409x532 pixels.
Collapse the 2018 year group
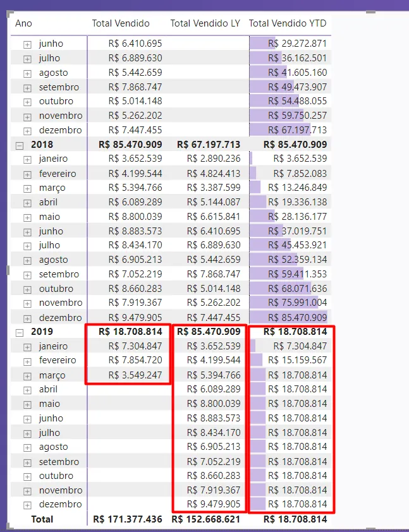pos(20,145)
